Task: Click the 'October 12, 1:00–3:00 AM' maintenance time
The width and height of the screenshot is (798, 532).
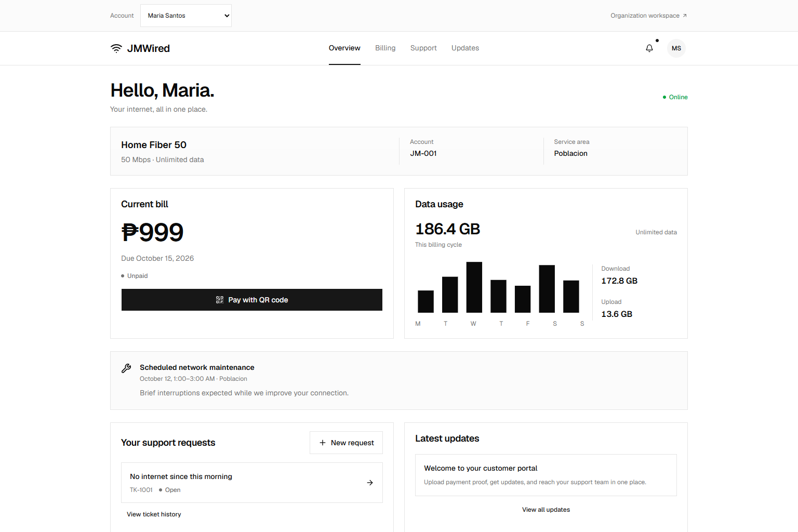Action: tap(177, 379)
